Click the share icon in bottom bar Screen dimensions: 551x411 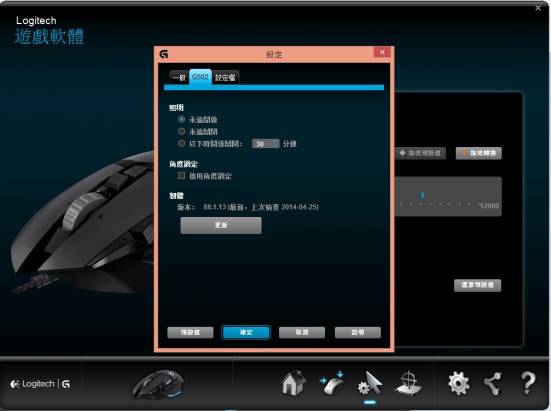coord(492,383)
